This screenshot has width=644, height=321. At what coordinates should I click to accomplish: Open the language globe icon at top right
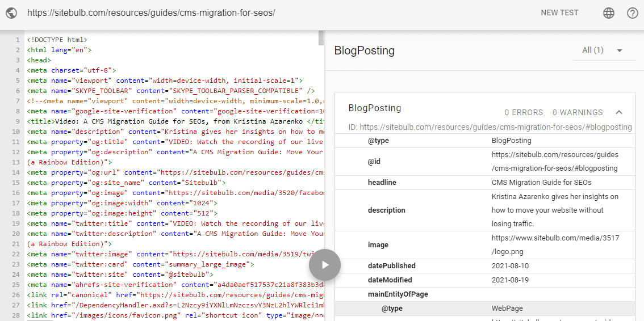pos(609,13)
